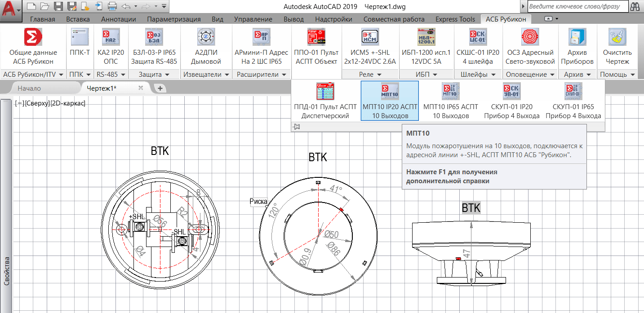The width and height of the screenshot is (644, 313).
Task: Save the drawing with the floppy icon
Action: coord(58,6)
